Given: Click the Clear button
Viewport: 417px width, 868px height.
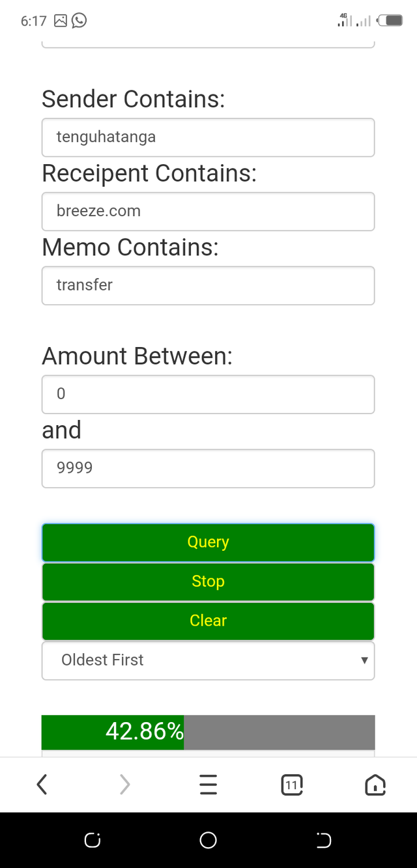Looking at the screenshot, I should pos(208,621).
